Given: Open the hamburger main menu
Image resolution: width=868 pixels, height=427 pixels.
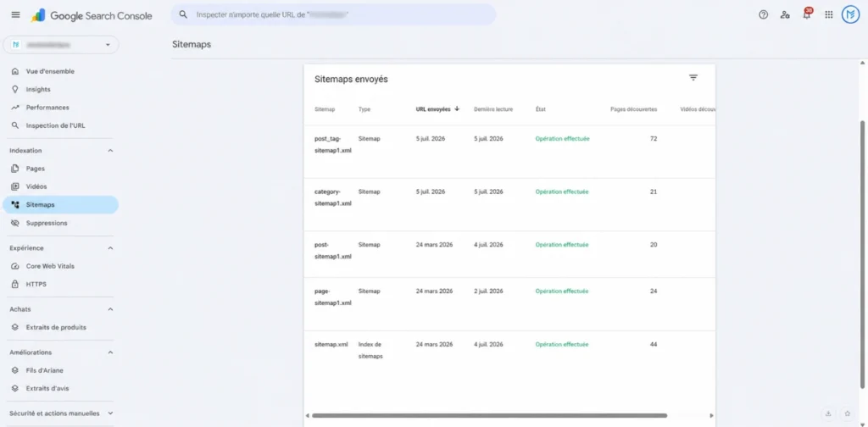Looking at the screenshot, I should 15,15.
